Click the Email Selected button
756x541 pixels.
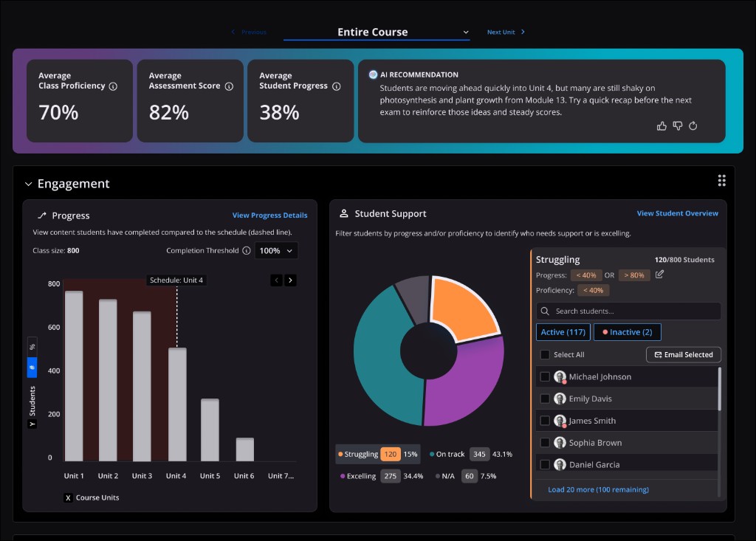683,354
